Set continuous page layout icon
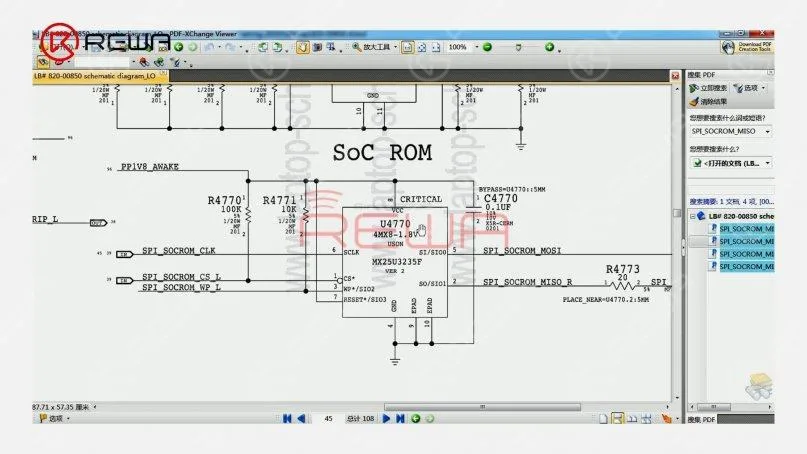Screen dimensions: 807x454 click(617, 419)
